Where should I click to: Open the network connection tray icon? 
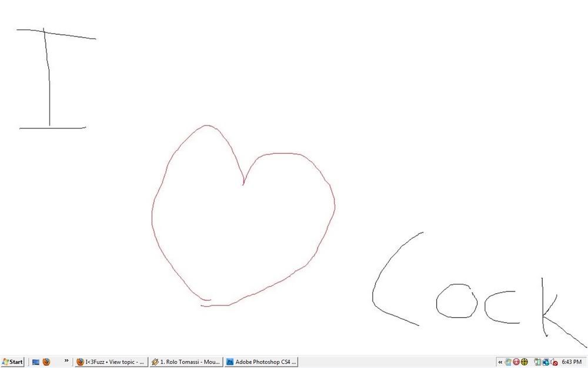[546, 362]
